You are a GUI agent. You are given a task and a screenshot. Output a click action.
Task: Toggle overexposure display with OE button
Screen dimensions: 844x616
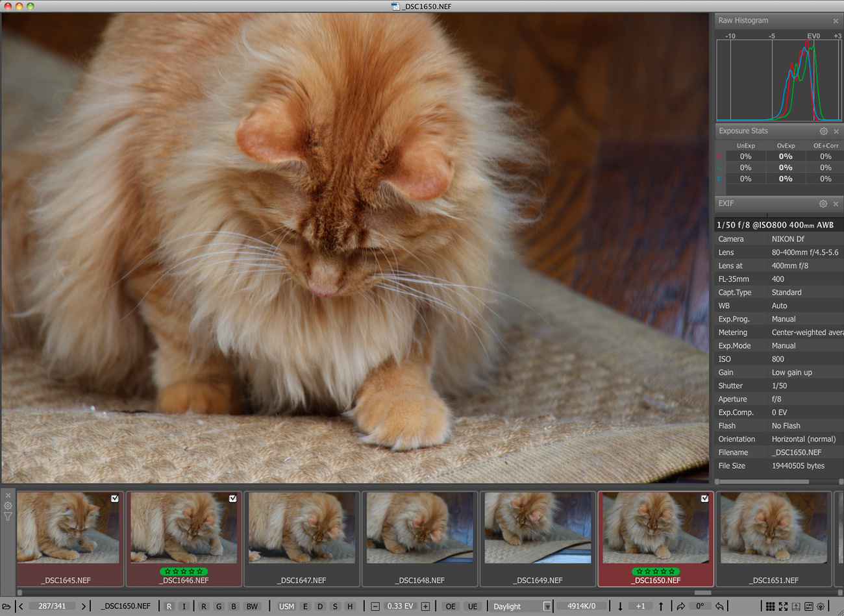click(x=450, y=606)
